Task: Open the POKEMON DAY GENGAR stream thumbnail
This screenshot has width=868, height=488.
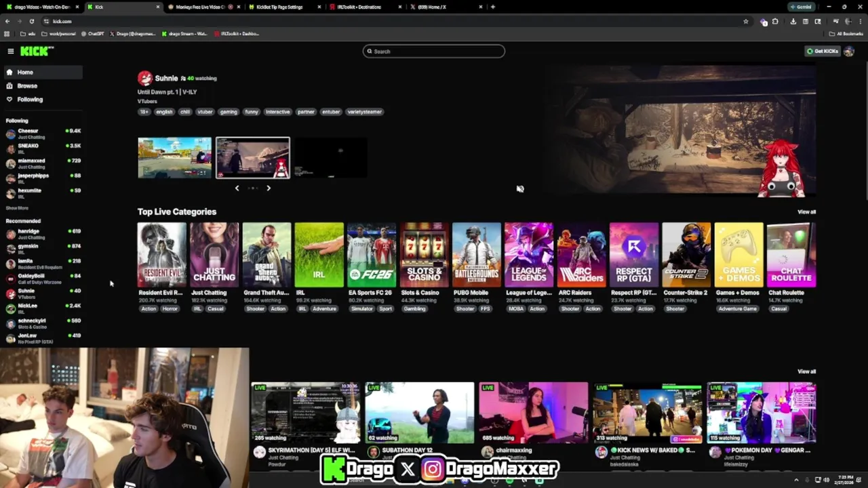Action: pyautogui.click(x=762, y=413)
